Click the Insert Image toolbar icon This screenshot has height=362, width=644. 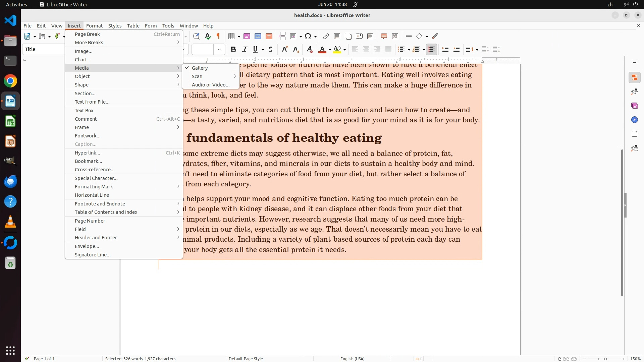pyautogui.click(x=247, y=36)
